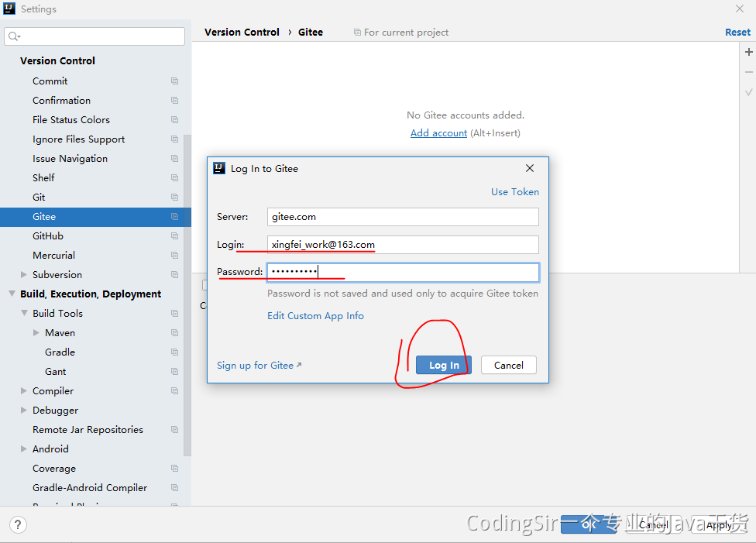756x543 pixels.
Task: Click project-level icon beside Shelf
Action: [174, 178]
